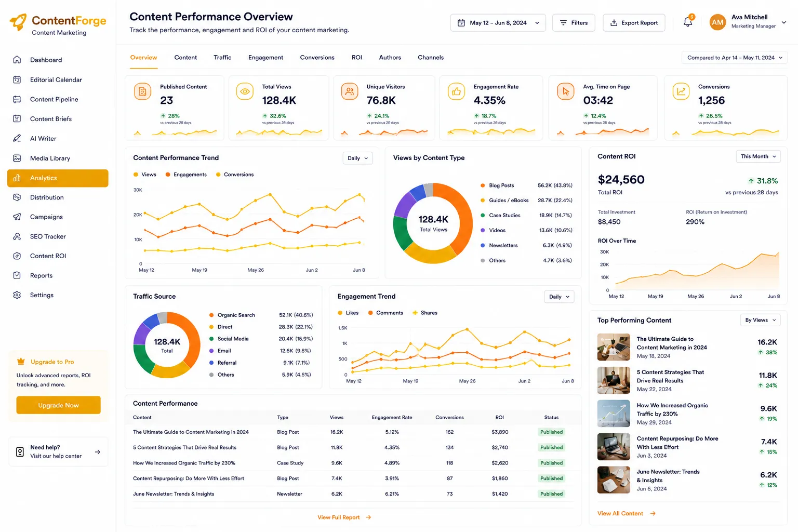798x532 pixels.
Task: Open the notifications bell icon
Action: tap(688, 22)
